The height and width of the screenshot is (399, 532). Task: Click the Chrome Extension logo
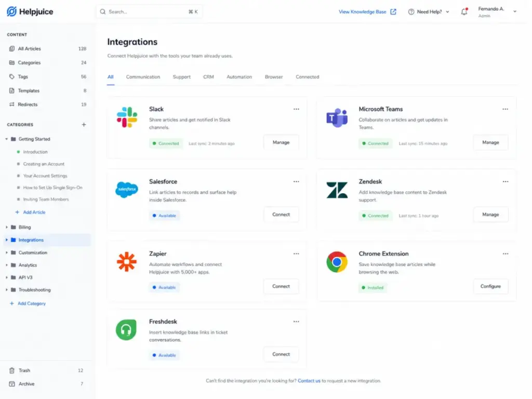point(337,262)
